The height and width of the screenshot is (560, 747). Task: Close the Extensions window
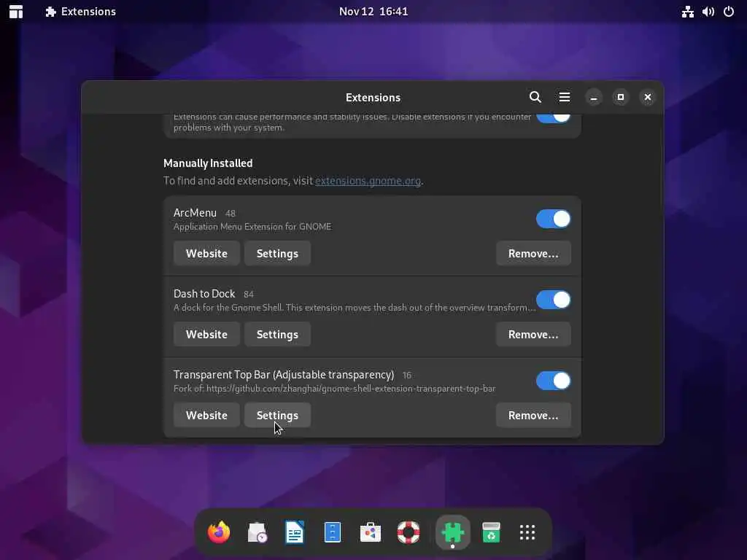648,97
